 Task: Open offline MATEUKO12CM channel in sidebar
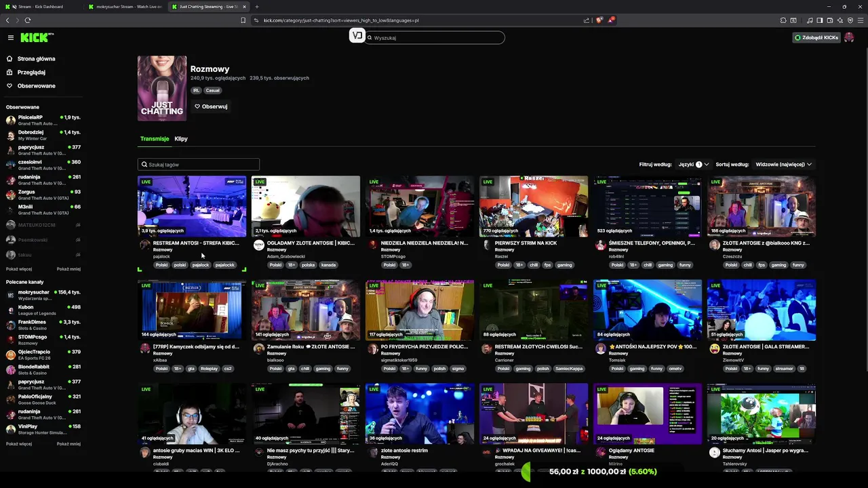pos(43,225)
